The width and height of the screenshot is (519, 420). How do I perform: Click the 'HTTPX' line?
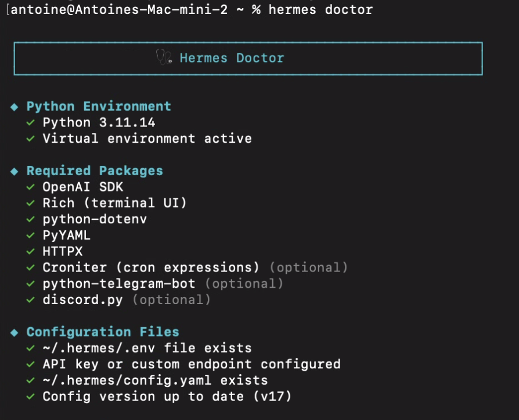63,252
